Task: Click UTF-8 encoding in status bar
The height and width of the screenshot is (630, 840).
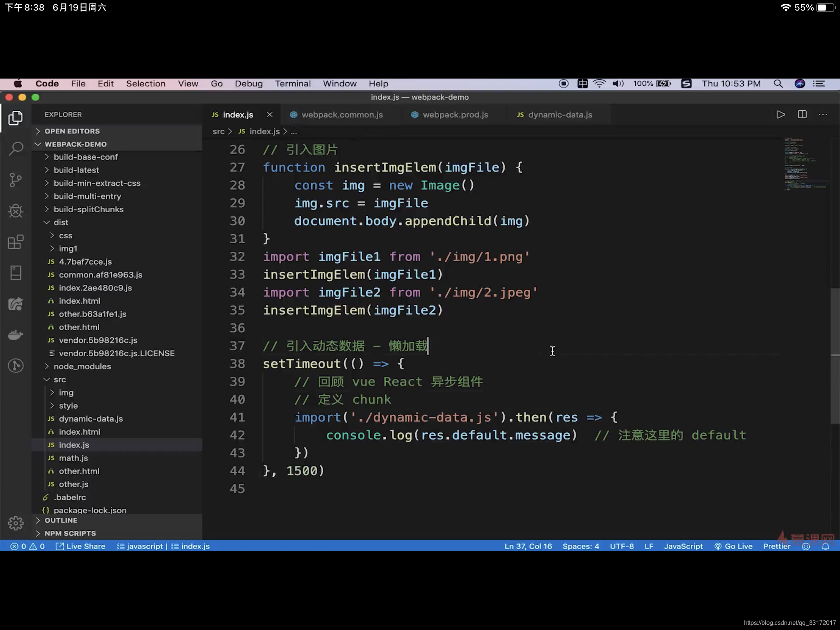Action: pos(622,546)
